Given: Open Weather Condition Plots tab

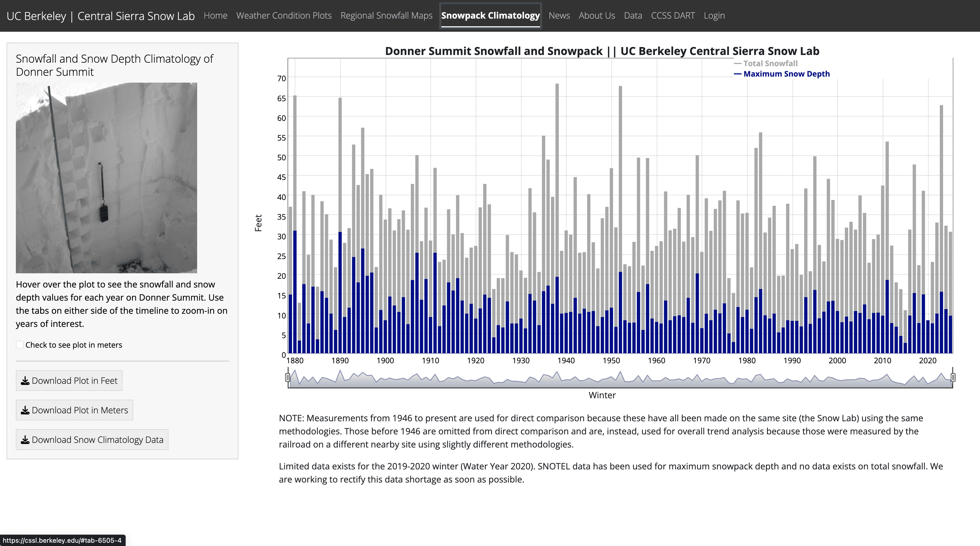Looking at the screenshot, I should (x=284, y=16).
